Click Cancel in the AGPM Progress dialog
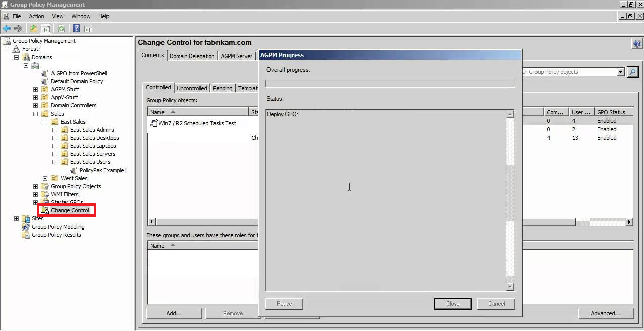The width and height of the screenshot is (644, 331). tap(496, 304)
